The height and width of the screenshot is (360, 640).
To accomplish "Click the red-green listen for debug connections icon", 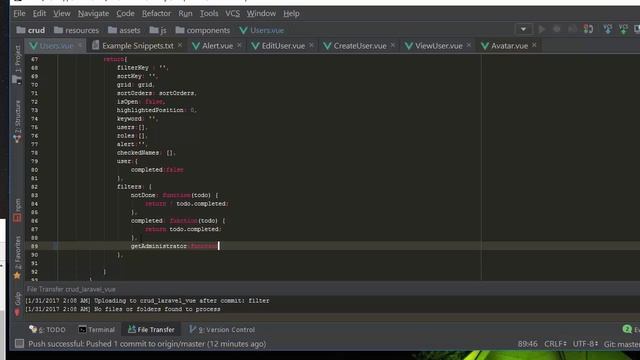I will click(x=588, y=29).
